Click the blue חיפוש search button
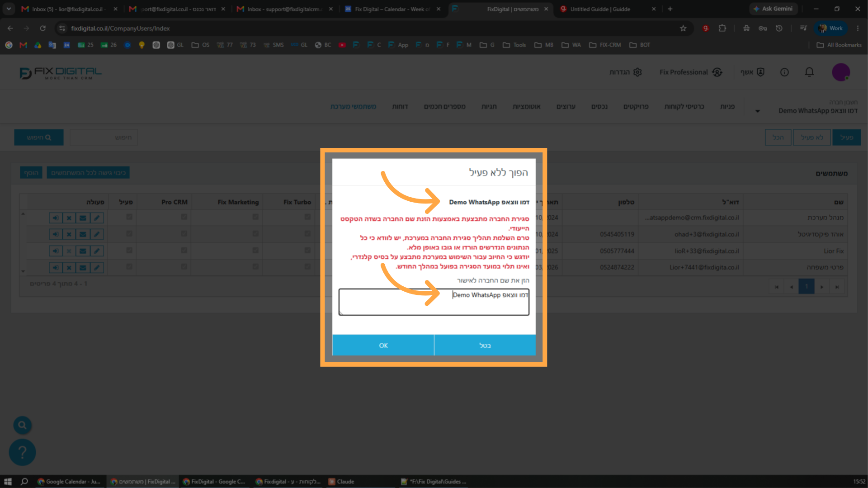 point(39,137)
